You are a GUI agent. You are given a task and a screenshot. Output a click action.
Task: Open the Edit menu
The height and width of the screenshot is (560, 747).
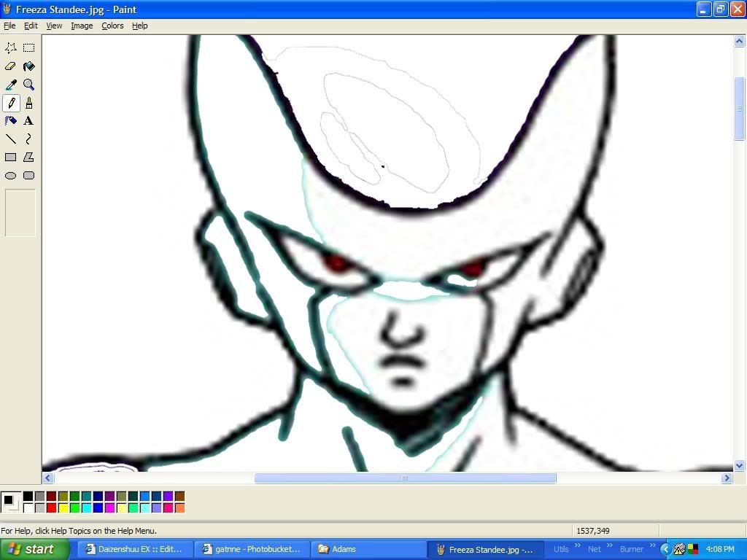[x=31, y=26]
